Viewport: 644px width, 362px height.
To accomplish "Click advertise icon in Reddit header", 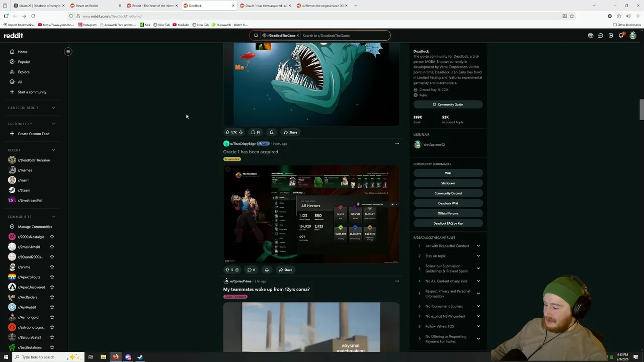I will click(591, 36).
